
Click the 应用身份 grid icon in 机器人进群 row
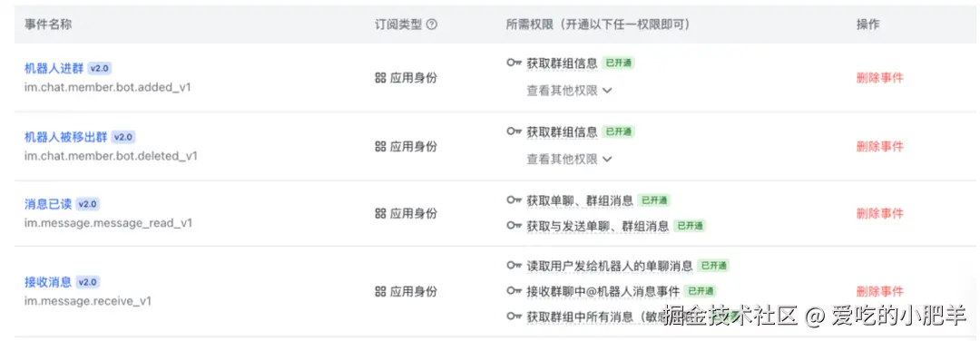pyautogui.click(x=380, y=78)
